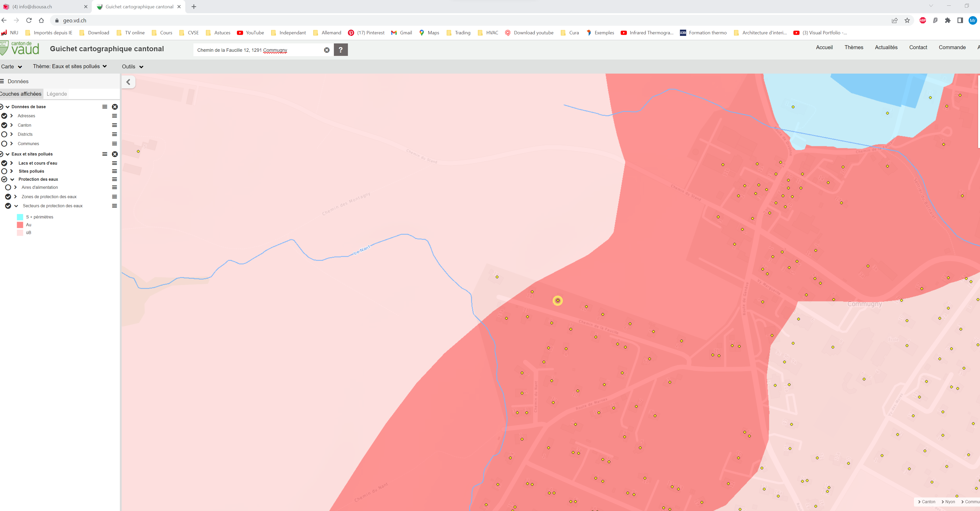Open the Adresses layer options menu
The height and width of the screenshot is (511, 980).
pyautogui.click(x=114, y=116)
